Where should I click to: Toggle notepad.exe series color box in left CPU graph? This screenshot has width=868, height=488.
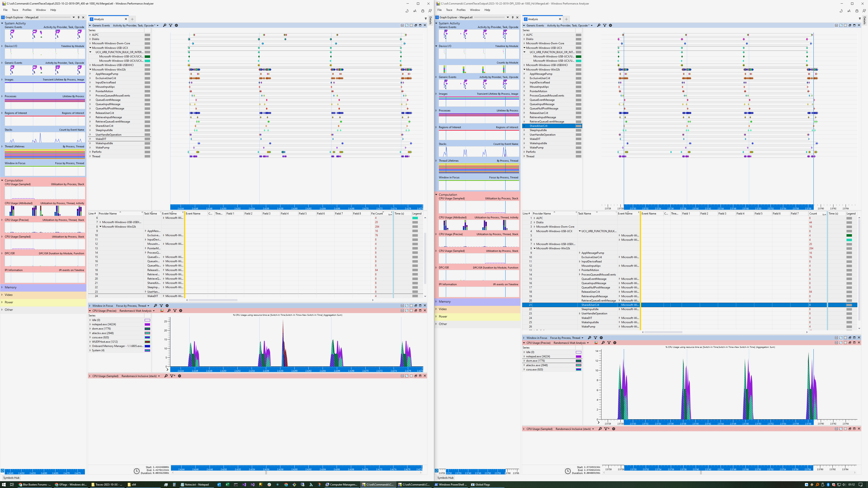(x=147, y=324)
